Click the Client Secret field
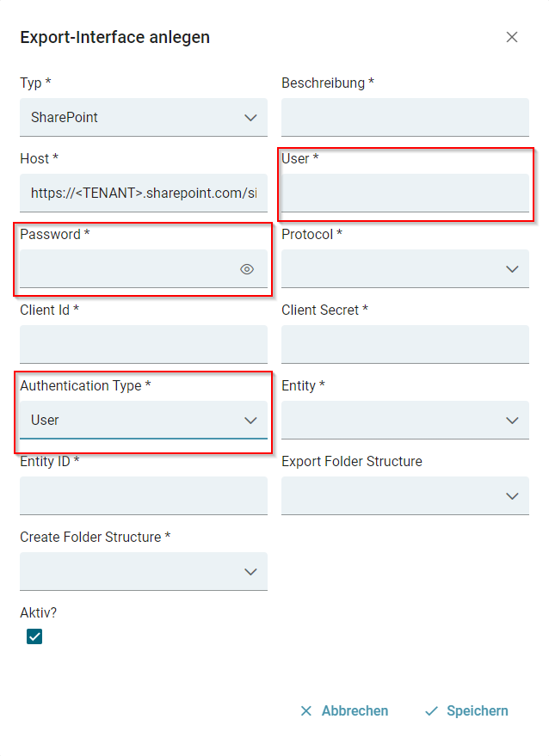The image size is (549, 756). pyautogui.click(x=404, y=345)
